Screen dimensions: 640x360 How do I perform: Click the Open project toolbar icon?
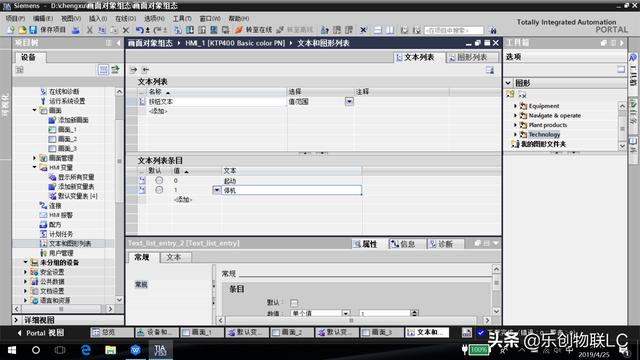point(22,30)
